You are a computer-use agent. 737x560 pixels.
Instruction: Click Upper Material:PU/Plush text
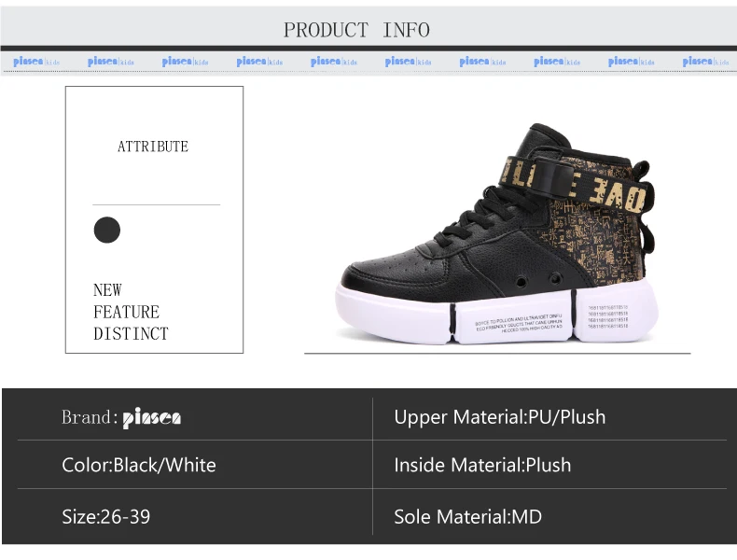(500, 417)
